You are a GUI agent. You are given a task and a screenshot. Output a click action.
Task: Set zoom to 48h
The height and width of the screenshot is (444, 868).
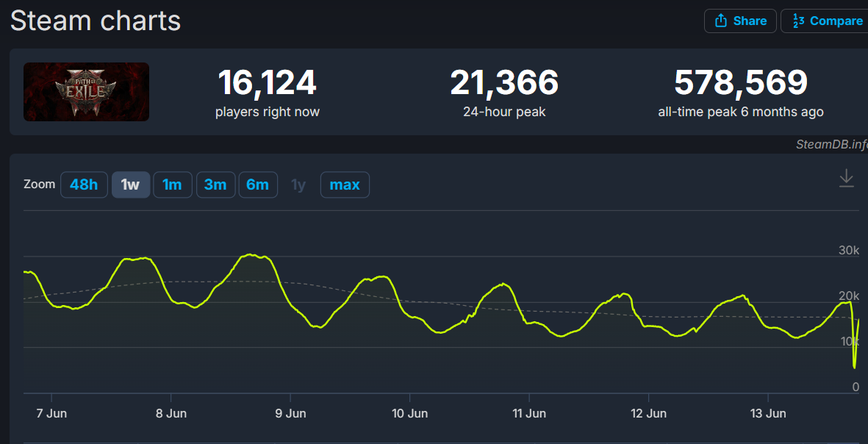(84, 185)
